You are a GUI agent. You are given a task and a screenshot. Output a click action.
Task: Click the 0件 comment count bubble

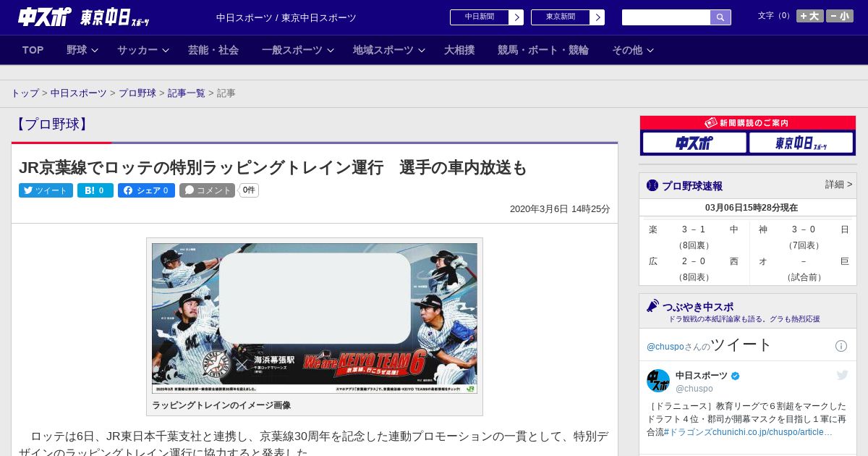(249, 190)
